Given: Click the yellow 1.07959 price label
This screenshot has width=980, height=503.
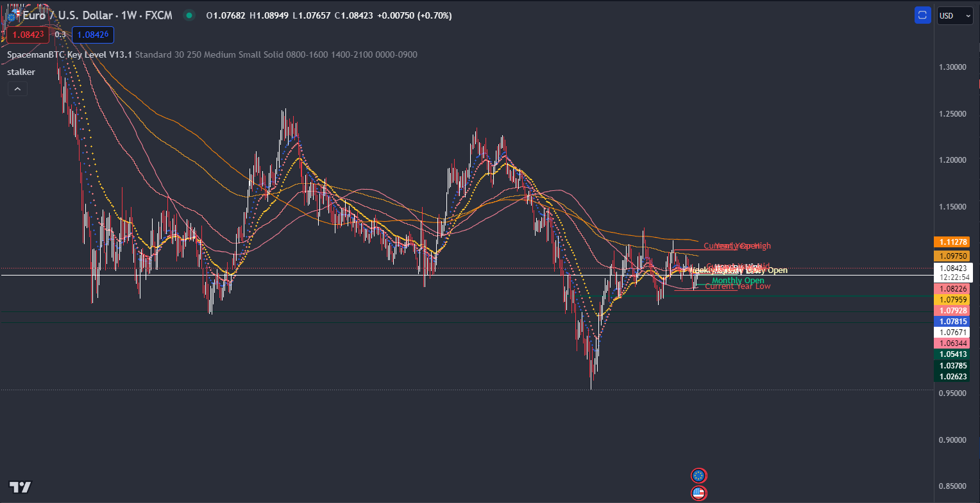Looking at the screenshot, I should click(x=953, y=300).
